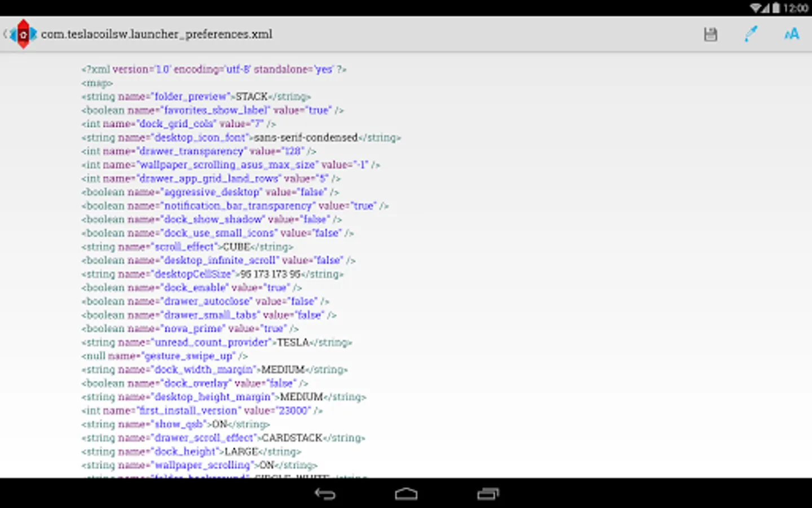Image resolution: width=812 pixels, height=508 pixels.
Task: Tap the first_install_version line
Action: click(202, 411)
